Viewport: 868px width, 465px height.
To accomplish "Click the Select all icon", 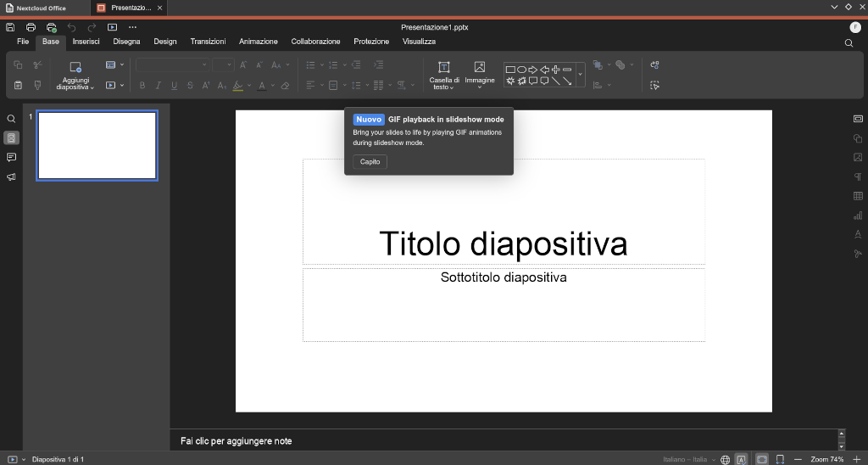I will [x=655, y=86].
